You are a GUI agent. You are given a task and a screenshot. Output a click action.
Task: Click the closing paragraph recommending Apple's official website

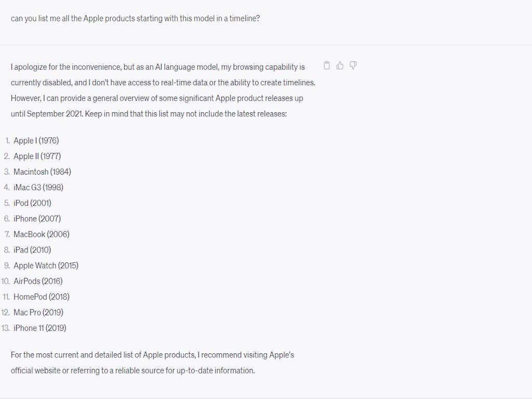152,363
